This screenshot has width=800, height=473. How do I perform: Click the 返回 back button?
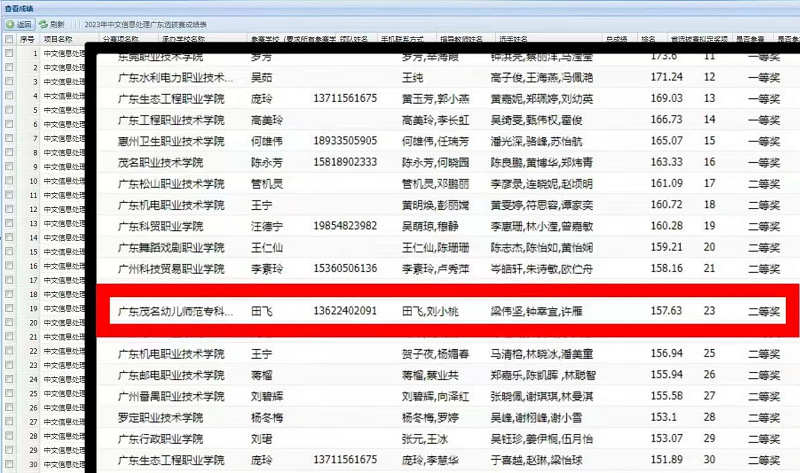coord(19,24)
